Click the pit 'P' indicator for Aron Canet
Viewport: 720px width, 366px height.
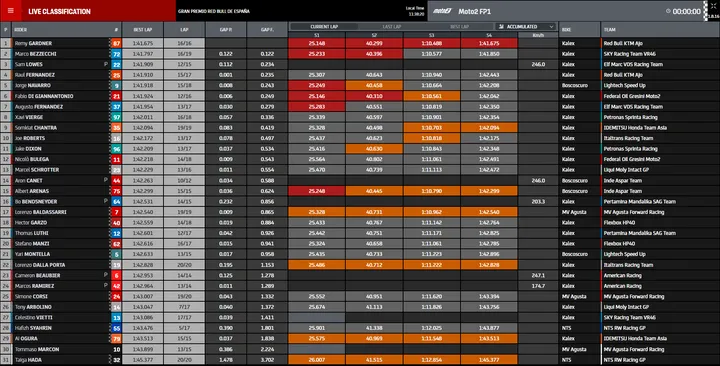coord(106,180)
